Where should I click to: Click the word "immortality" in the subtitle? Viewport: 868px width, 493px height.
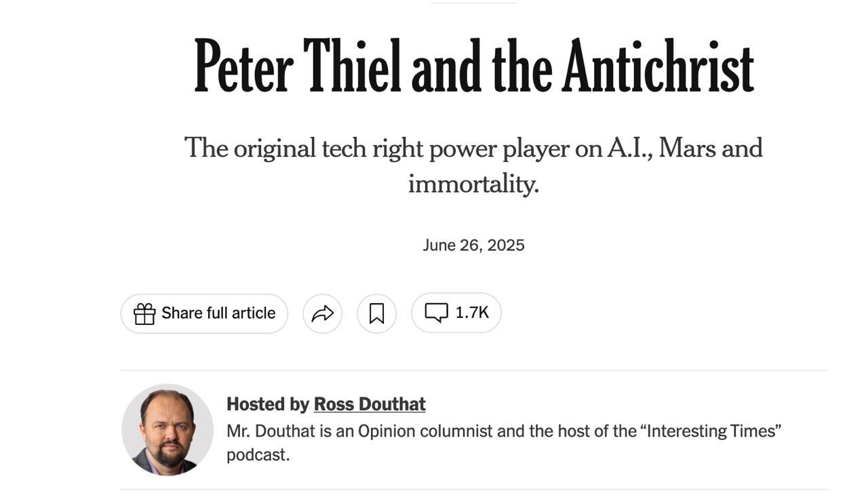[x=473, y=184]
